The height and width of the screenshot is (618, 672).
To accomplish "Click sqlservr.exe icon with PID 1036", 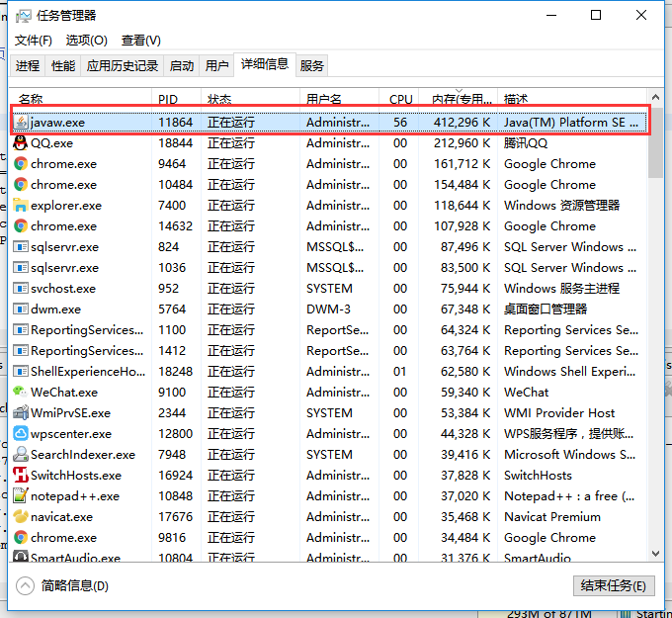I will tap(21, 268).
